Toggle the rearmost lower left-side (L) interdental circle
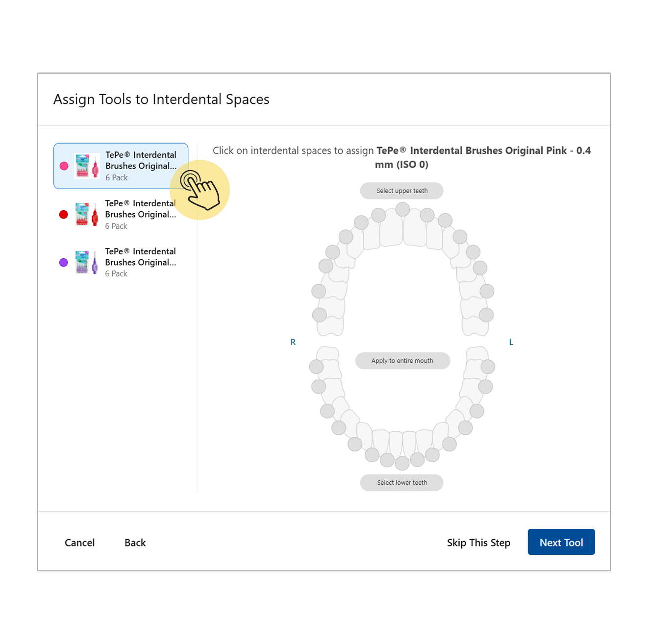This screenshot has width=648, height=644. point(488,367)
